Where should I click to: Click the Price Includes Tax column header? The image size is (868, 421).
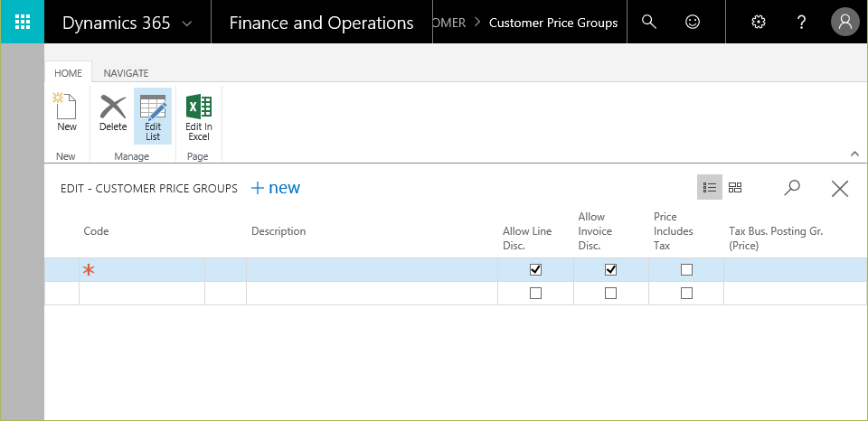673,231
